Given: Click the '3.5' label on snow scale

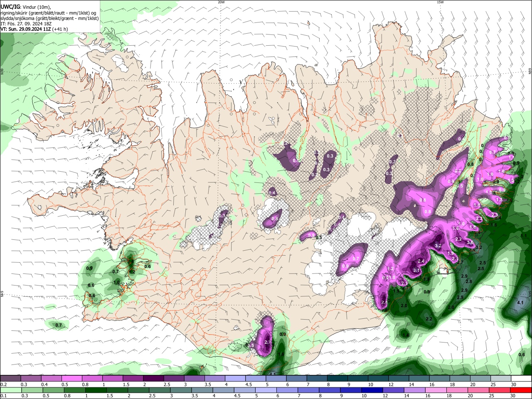Looking at the screenshot, I should point(208,384).
